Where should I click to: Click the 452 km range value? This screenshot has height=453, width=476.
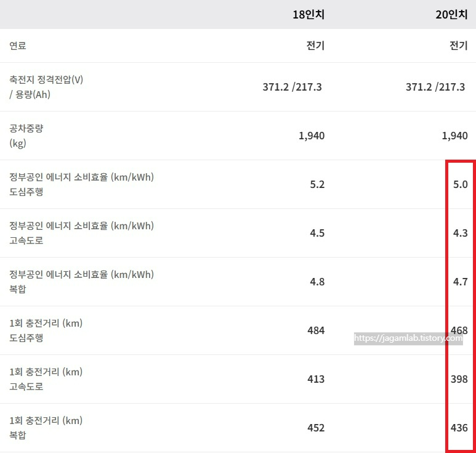pos(316,428)
